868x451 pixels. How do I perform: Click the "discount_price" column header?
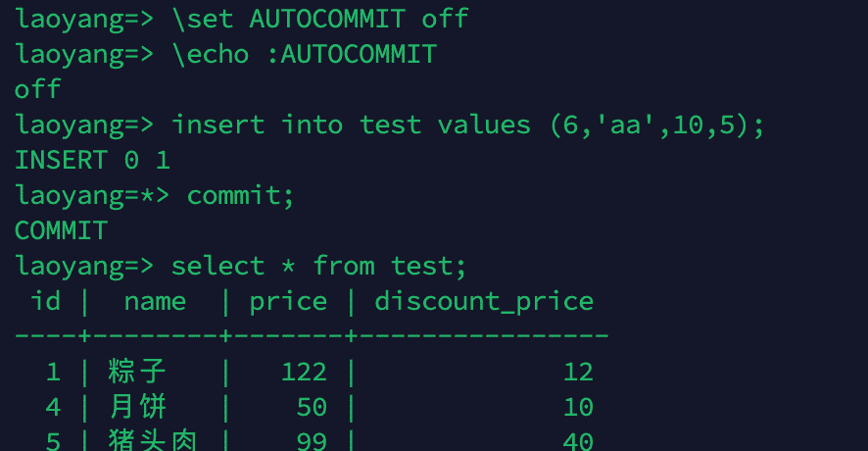tap(484, 301)
